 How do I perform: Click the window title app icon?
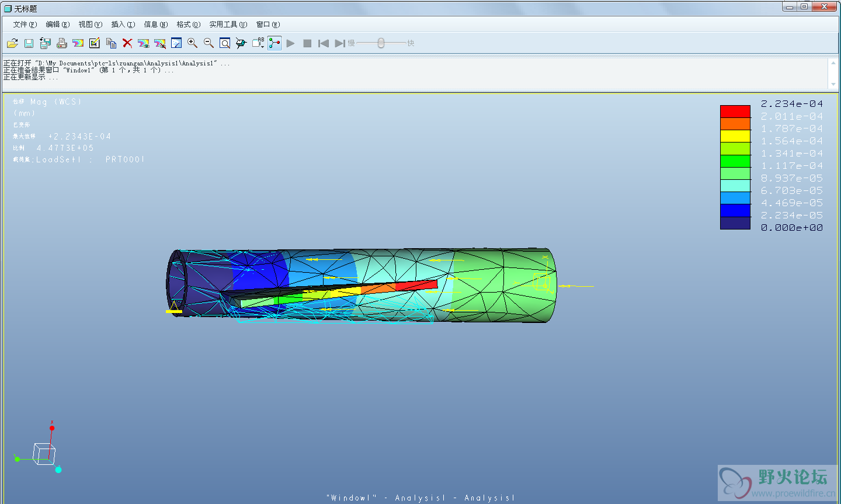8,9
